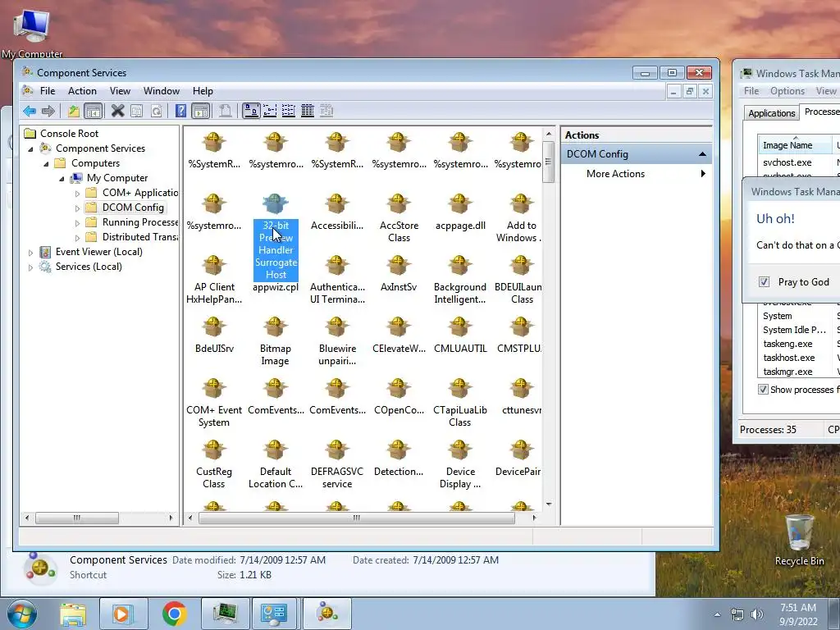The height and width of the screenshot is (630, 840).
Task: Expand the Running Processes tree node
Action: point(77,223)
